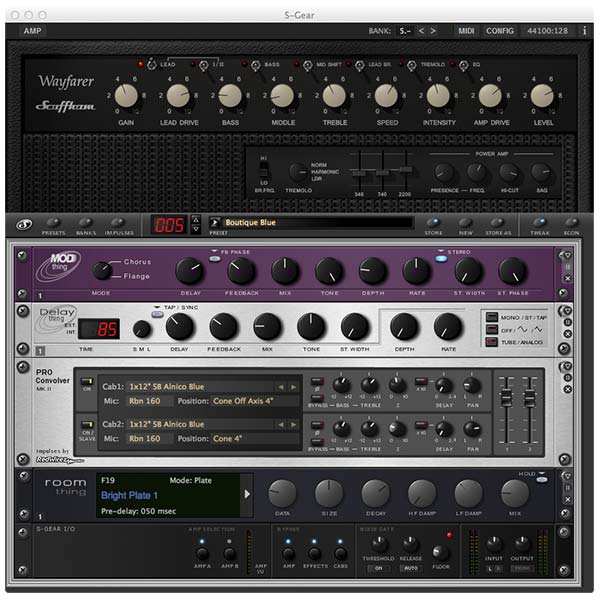Toggle FB Phase on Mod Thing
600x600 pixels.
click(215, 259)
